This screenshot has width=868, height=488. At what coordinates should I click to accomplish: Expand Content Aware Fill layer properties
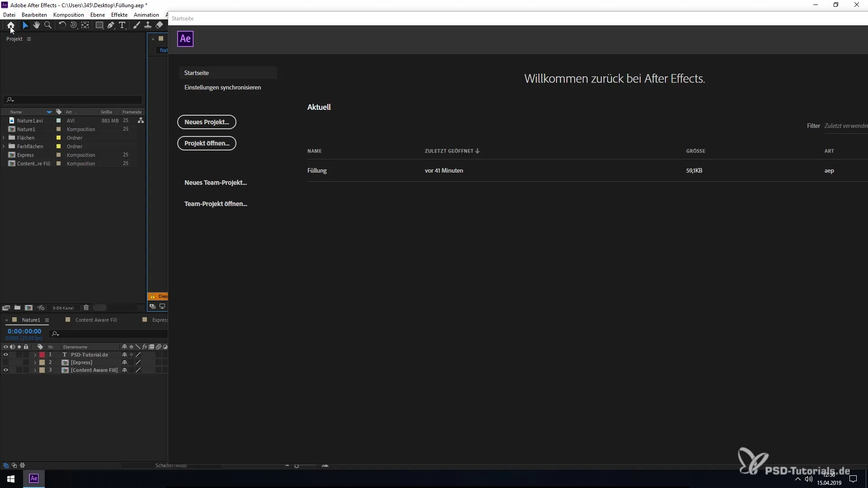(x=35, y=371)
